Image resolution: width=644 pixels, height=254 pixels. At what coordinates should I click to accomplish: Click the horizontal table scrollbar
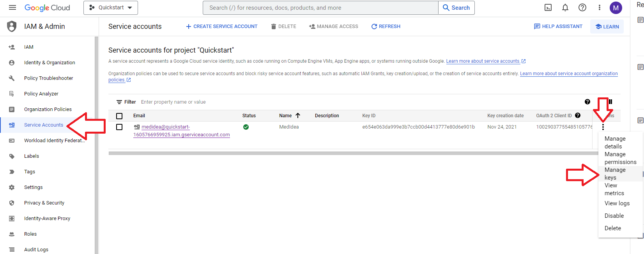[353, 153]
